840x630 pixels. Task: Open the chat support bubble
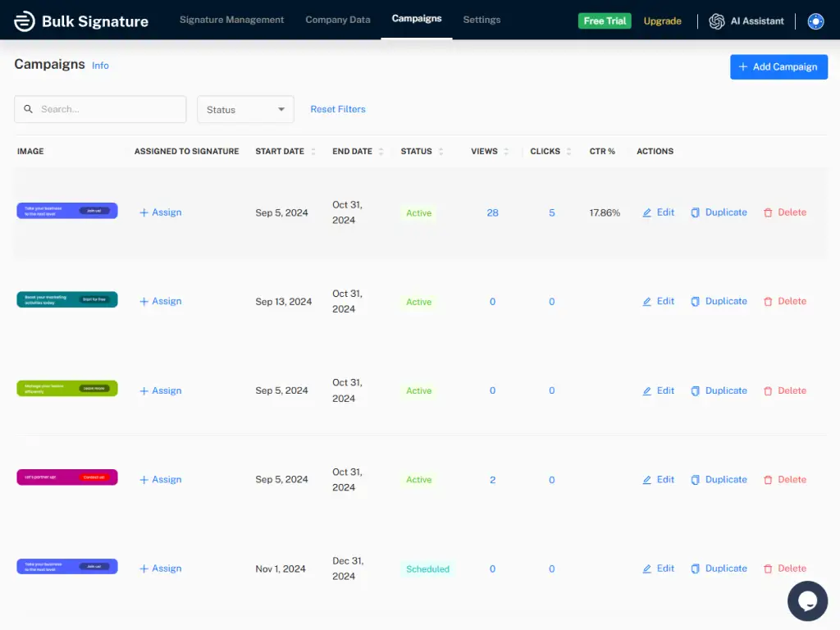tap(807, 601)
